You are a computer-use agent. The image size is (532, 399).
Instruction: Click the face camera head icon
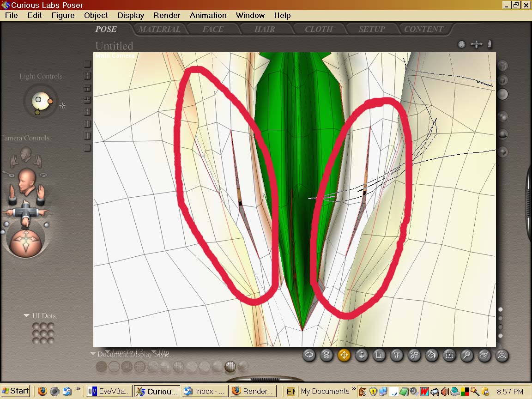pyautogui.click(x=26, y=154)
